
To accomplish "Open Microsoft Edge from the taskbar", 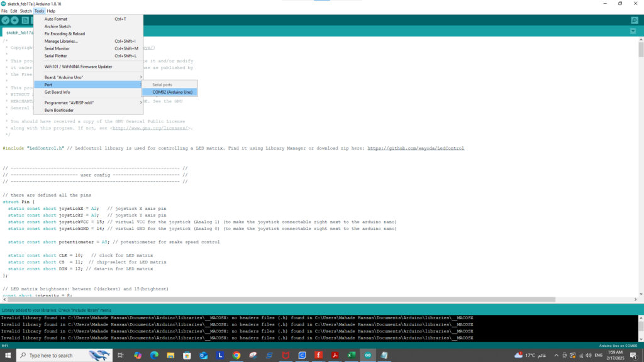I will pyautogui.click(x=154, y=356).
